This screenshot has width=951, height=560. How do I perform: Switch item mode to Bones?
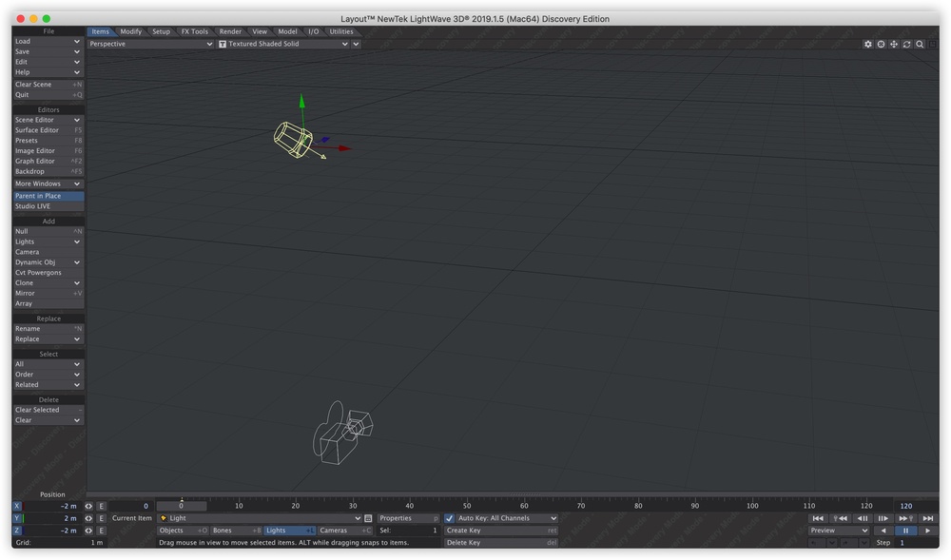237,531
